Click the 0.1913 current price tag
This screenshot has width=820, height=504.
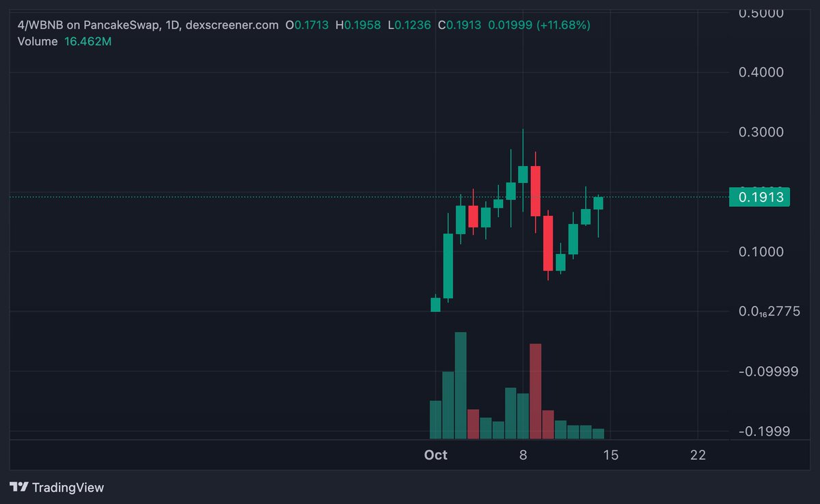tap(760, 197)
